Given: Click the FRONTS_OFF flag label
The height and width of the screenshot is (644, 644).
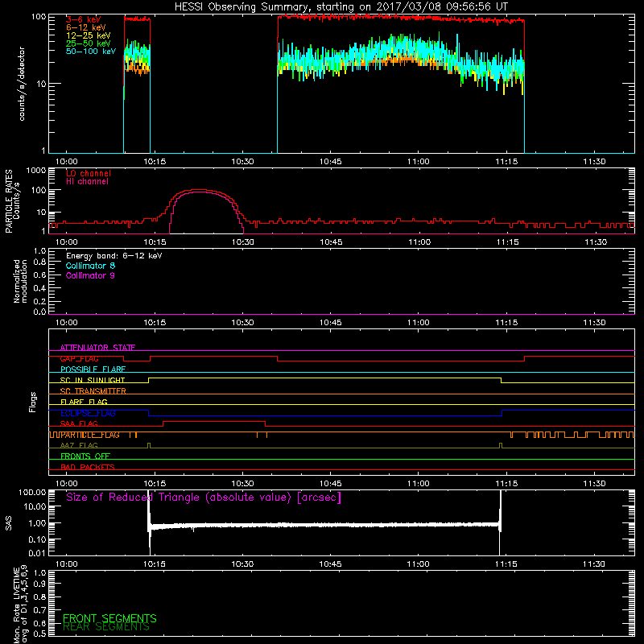Looking at the screenshot, I should coord(85,456).
